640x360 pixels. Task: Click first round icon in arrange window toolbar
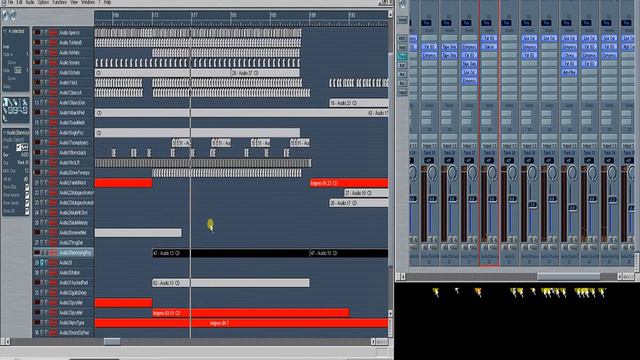click(5, 16)
